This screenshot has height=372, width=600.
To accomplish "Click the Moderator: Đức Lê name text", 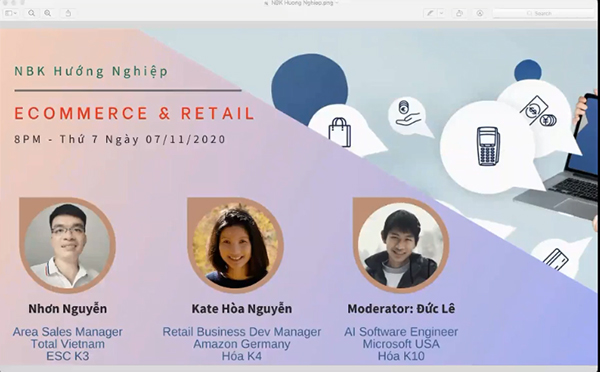I will pos(401,308).
